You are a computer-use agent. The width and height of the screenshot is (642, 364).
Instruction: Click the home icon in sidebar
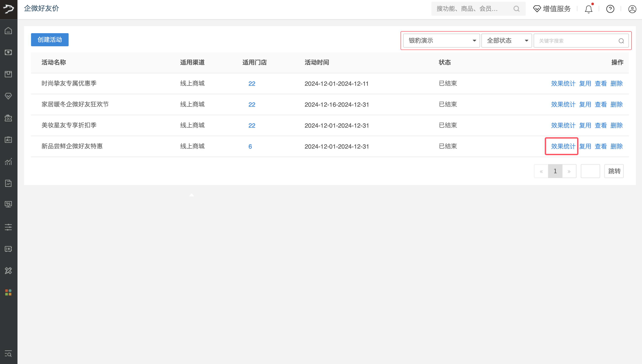coord(8,31)
